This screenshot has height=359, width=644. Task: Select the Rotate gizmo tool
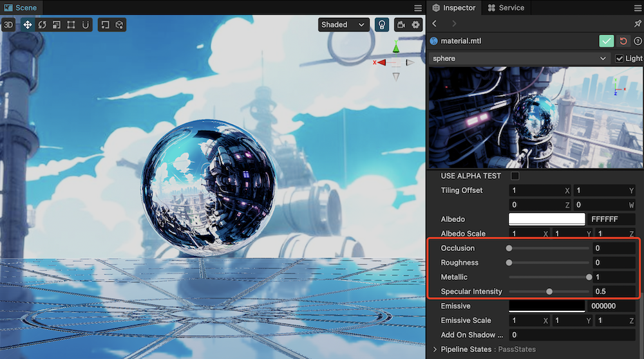pyautogui.click(x=42, y=24)
